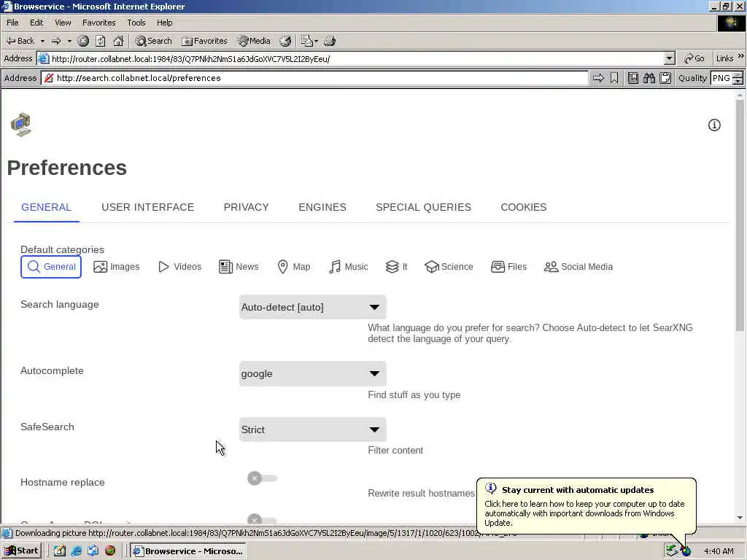Switch to the General preferences tab
The width and height of the screenshot is (747, 560).
tap(46, 207)
